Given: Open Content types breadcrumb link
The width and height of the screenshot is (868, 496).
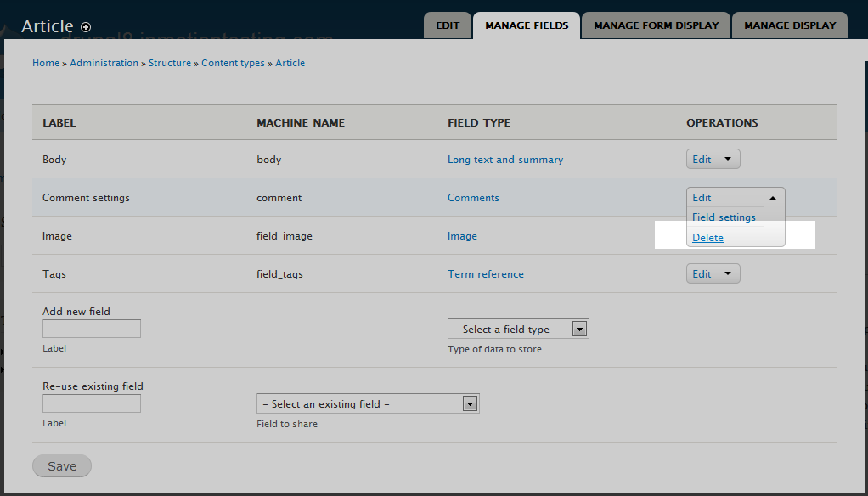Looking at the screenshot, I should click(233, 63).
